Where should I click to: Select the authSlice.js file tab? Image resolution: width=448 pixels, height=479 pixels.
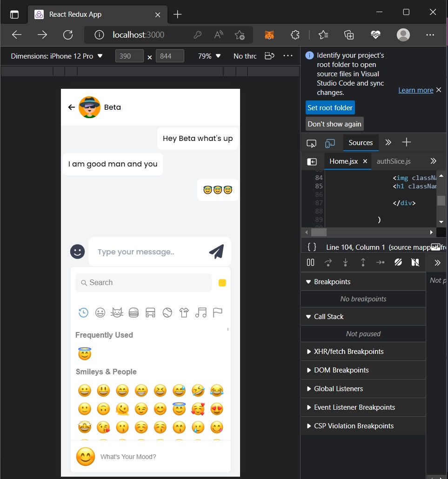coord(394,161)
